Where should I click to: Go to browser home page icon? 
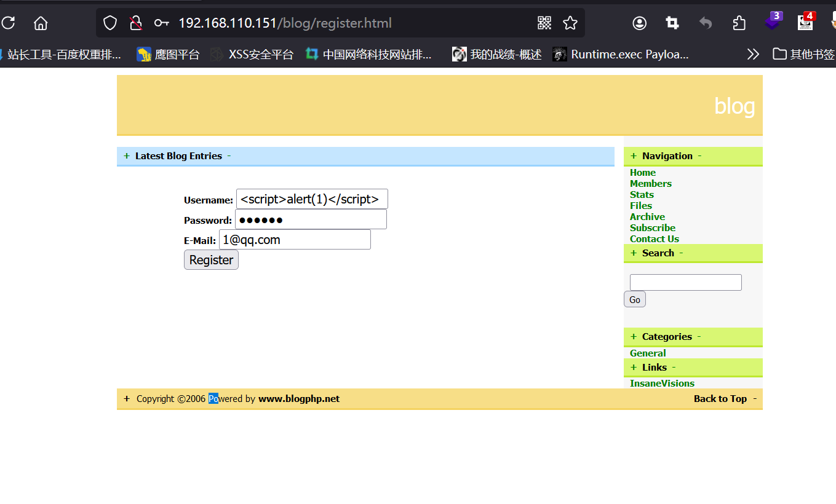point(41,23)
